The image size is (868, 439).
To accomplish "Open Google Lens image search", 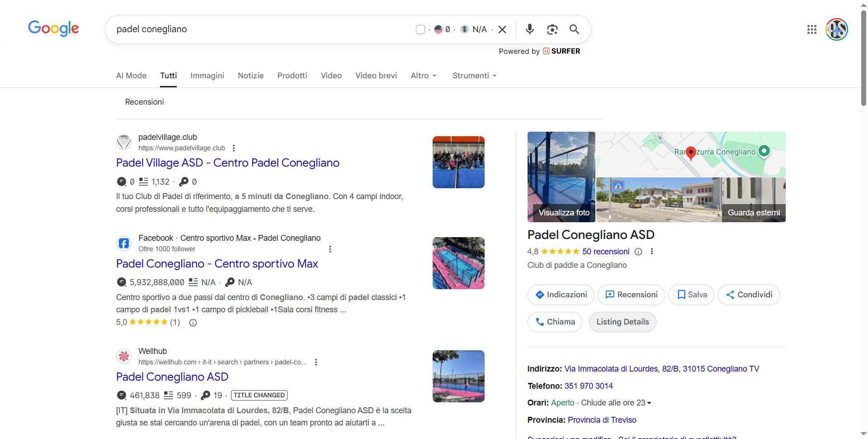I will click(x=552, y=29).
